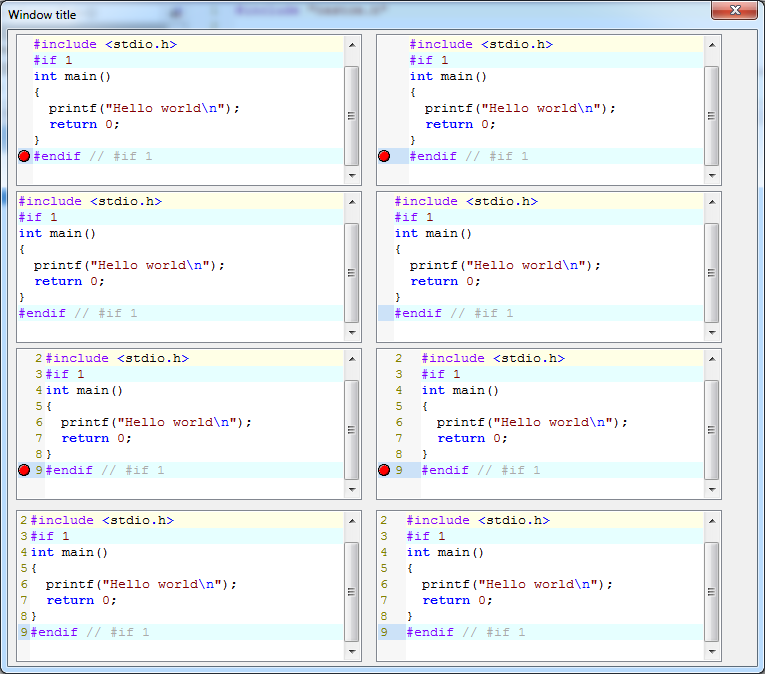
Task: Place cursor on 'return 0;' in second-row left editor
Action: pos(69,281)
